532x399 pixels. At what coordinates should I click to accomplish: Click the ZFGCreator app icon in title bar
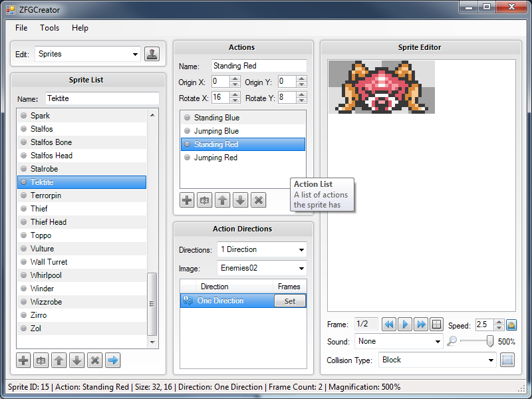pyautogui.click(x=11, y=10)
